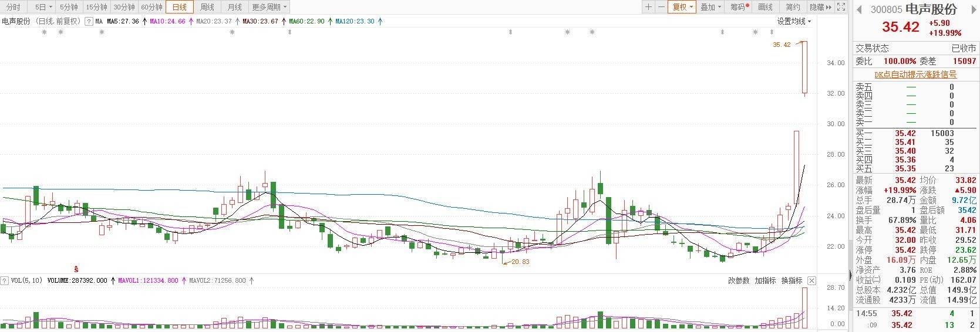The width and height of the screenshot is (980, 332).
Task: Click MA5:27.36 indicator label
Action: 123,21
